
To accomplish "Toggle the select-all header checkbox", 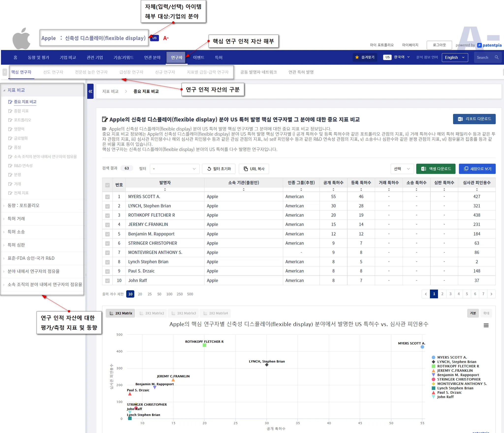I will [x=108, y=185].
